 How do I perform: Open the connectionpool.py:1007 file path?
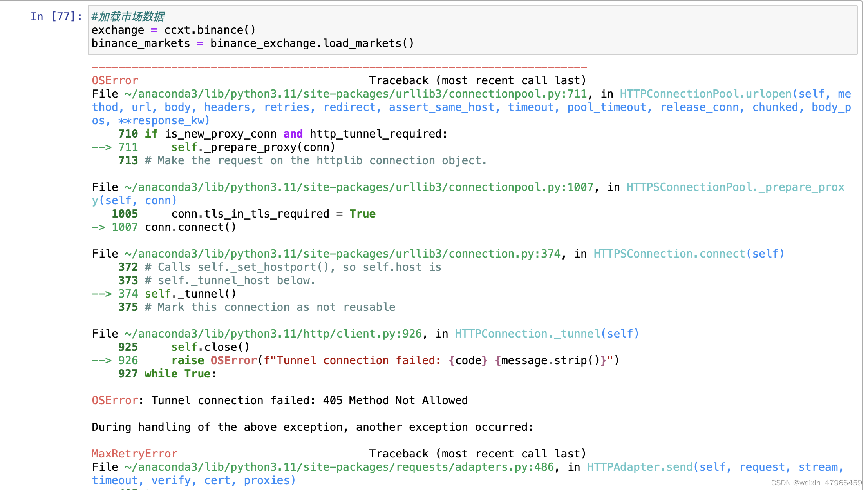(x=359, y=187)
